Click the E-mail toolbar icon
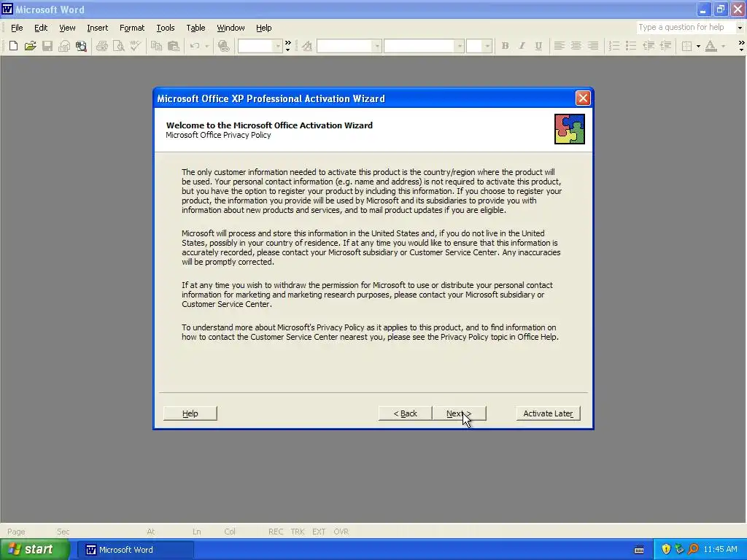 64,46
